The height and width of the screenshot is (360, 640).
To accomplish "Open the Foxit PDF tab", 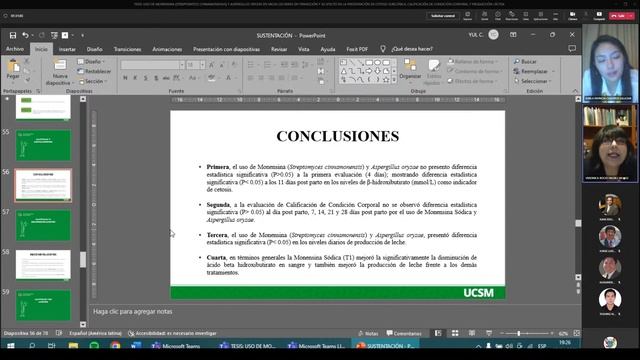I will pyautogui.click(x=357, y=49).
